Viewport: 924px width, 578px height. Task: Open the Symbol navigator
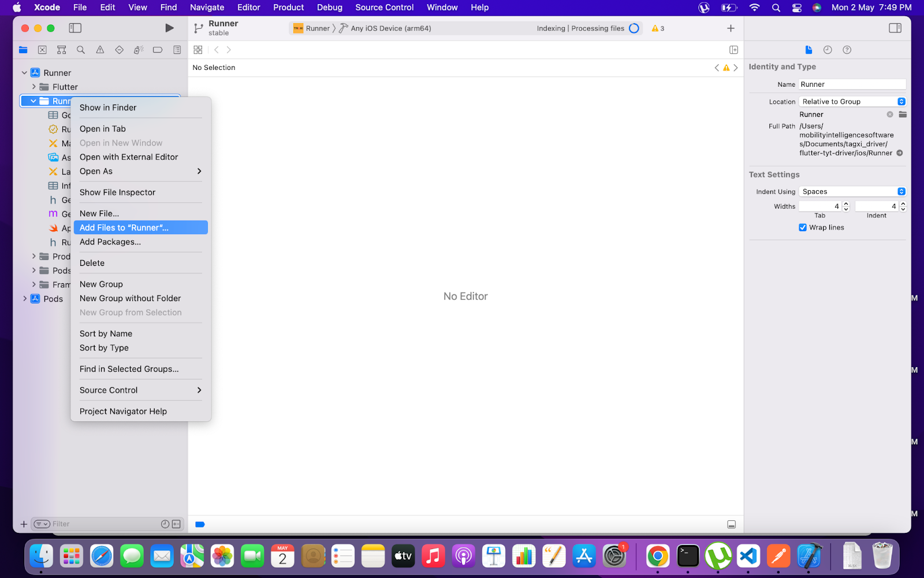[x=61, y=50]
